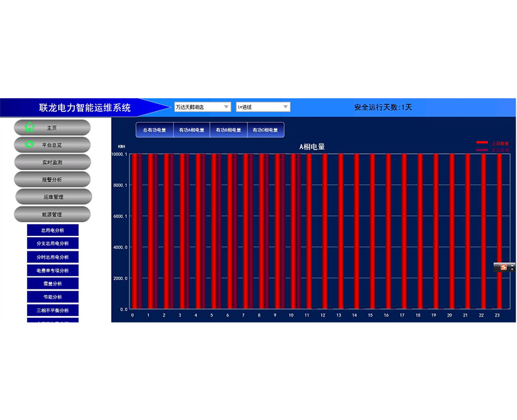Open the 实时监测 menu
Viewport: 517px width, 420px height.
coord(52,162)
